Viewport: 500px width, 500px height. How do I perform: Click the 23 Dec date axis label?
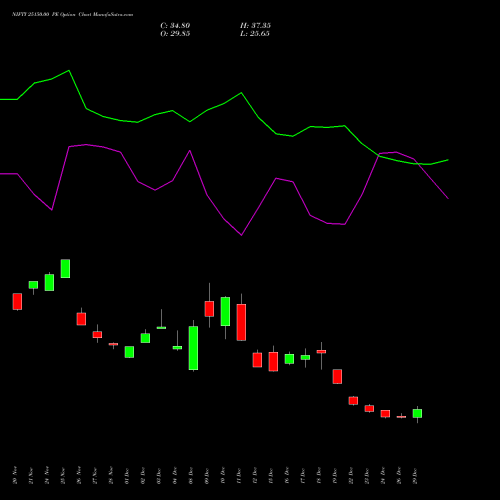click(367, 475)
